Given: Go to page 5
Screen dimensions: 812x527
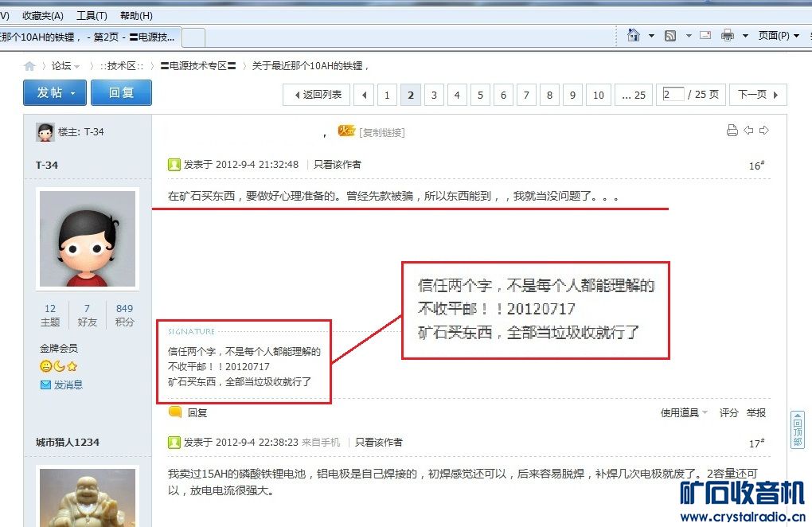Looking at the screenshot, I should tap(480, 95).
